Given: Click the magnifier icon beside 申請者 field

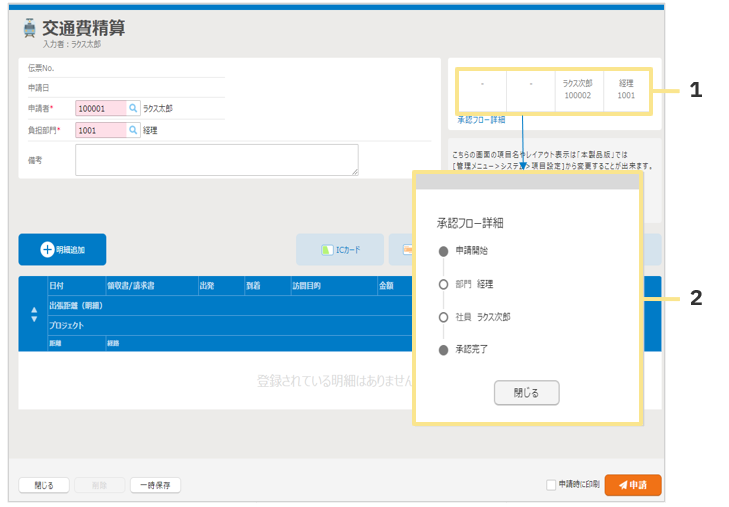Looking at the screenshot, I should tap(134, 108).
